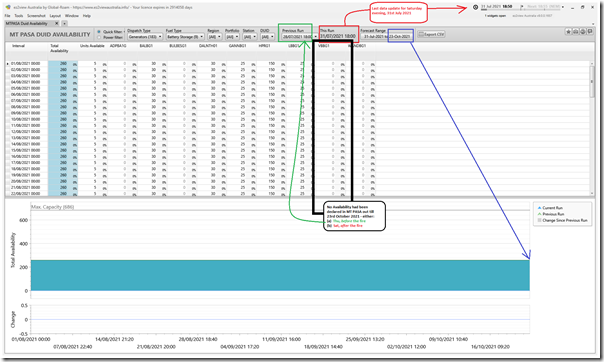Click the table vertical scrollbar thumb

pos(592,82)
